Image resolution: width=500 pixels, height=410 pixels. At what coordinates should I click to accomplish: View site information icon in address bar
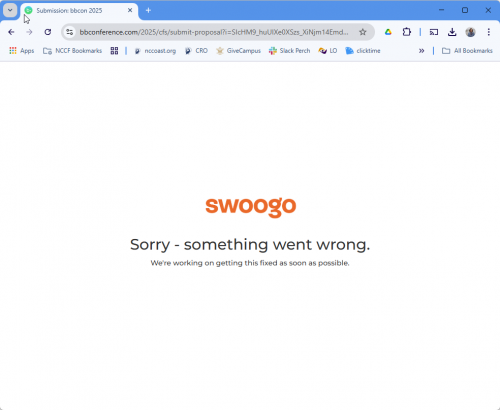(69, 32)
